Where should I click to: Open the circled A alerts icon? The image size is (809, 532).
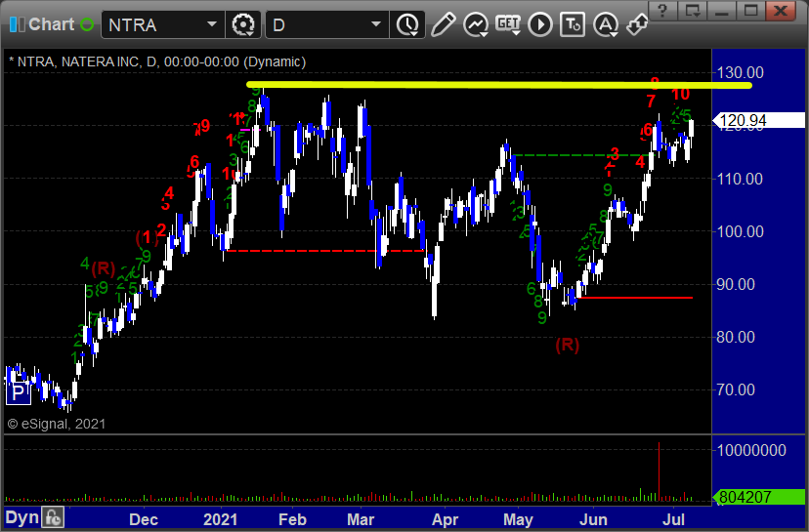605,24
